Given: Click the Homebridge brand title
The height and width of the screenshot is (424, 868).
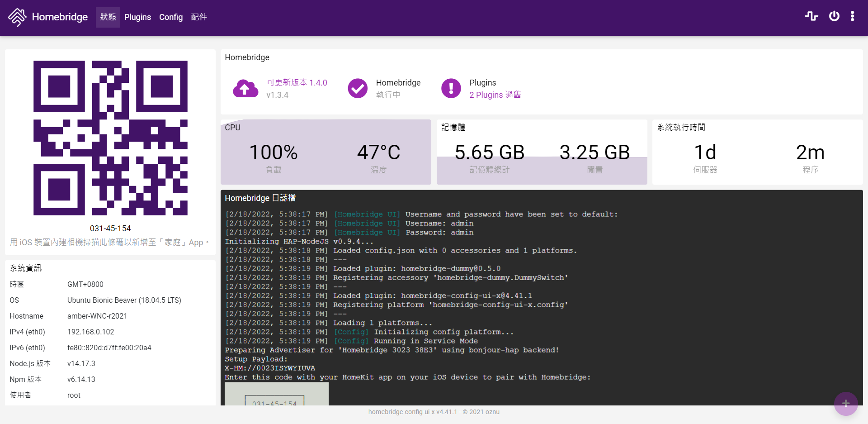Looking at the screenshot, I should tap(60, 17).
